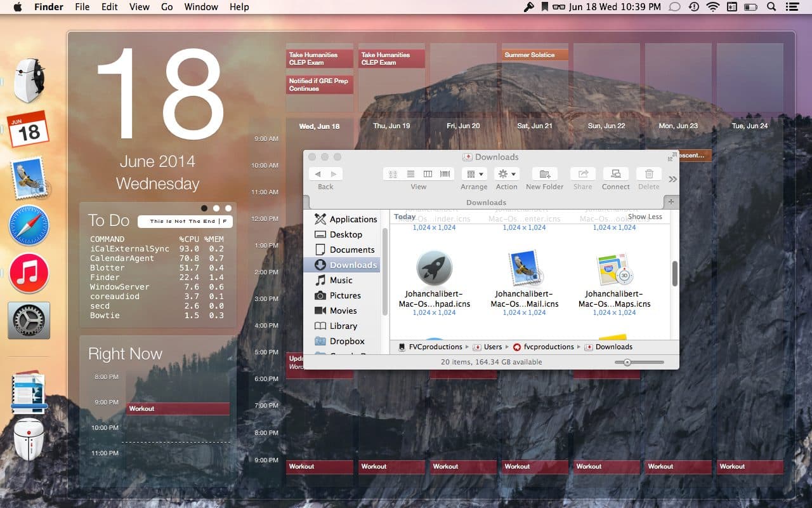Open Documents in the Finder sidebar

click(x=351, y=250)
